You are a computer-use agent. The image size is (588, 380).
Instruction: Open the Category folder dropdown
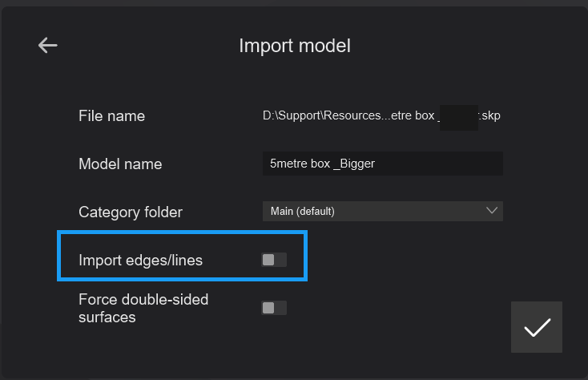click(x=382, y=212)
